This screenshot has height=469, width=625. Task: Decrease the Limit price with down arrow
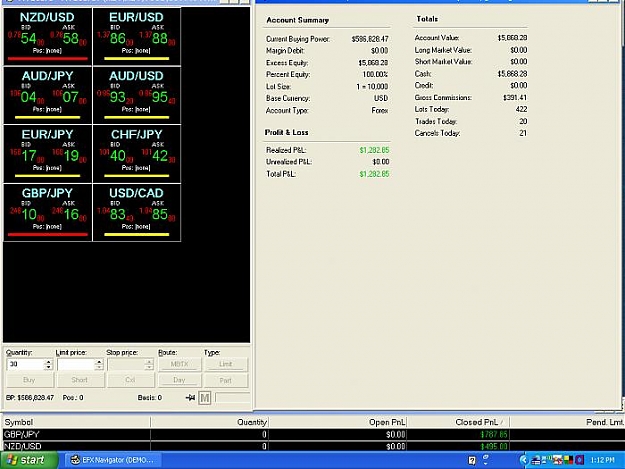(99, 367)
